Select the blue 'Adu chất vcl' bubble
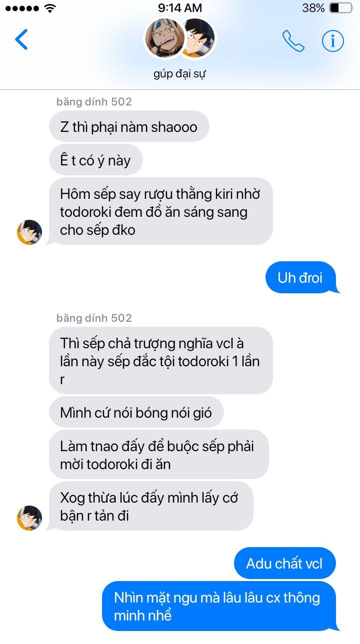This screenshot has height=644, width=360. click(x=285, y=564)
